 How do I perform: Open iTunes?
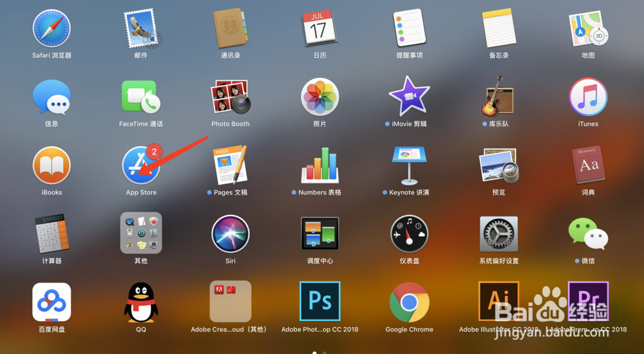coord(588,97)
